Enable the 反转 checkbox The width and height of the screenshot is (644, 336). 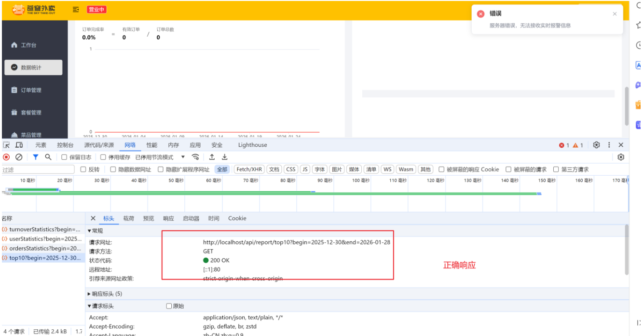[83, 169]
